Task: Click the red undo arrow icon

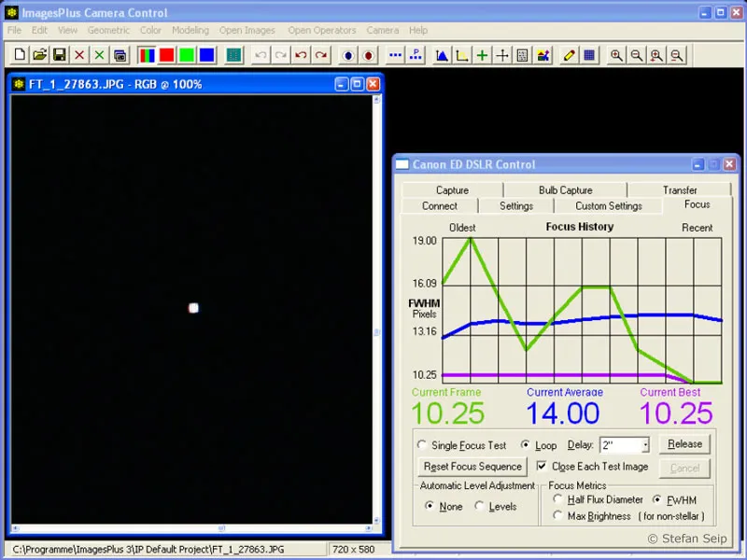Action: (301, 55)
